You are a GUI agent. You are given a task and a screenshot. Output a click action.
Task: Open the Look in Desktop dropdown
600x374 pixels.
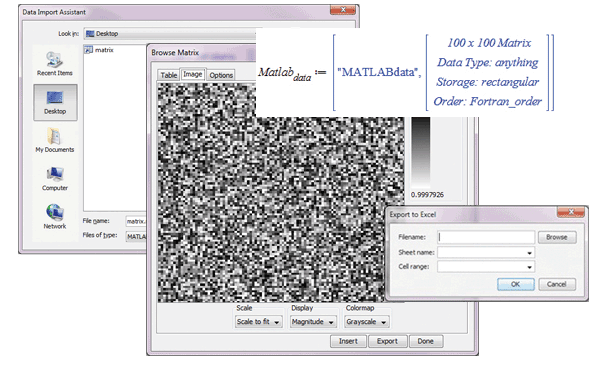click(x=170, y=34)
